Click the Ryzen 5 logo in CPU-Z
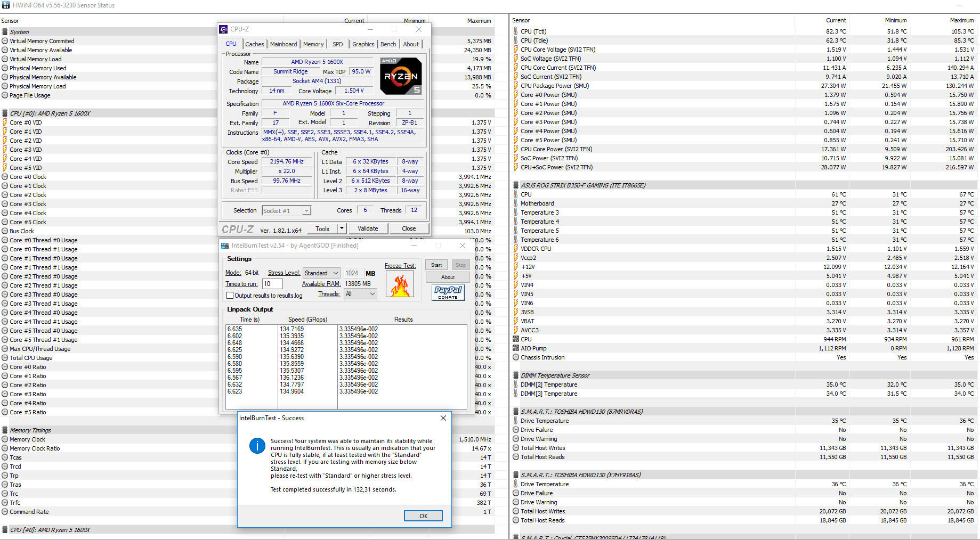The image size is (980, 540). [x=401, y=76]
